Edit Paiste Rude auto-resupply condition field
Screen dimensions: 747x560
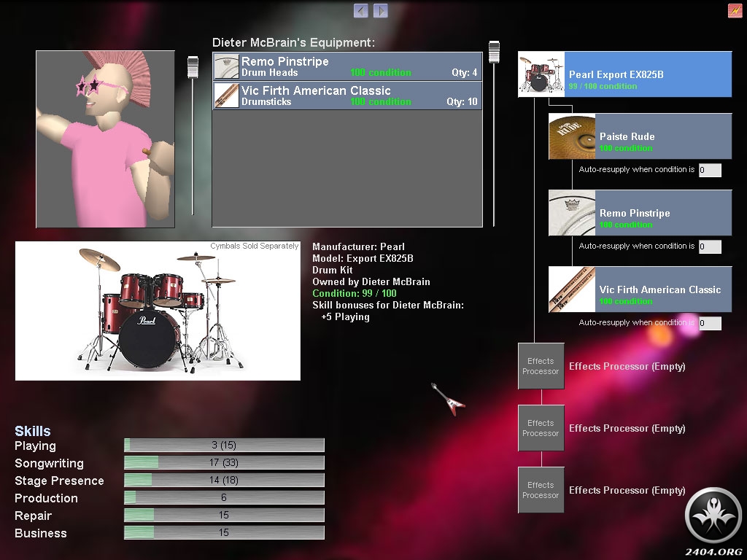[710, 170]
